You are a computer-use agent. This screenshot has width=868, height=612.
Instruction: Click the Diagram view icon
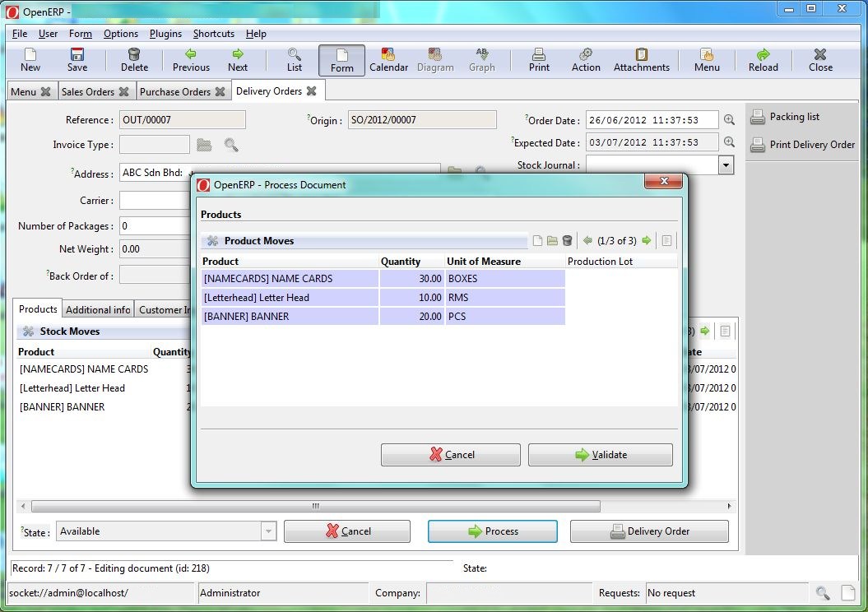[435, 54]
